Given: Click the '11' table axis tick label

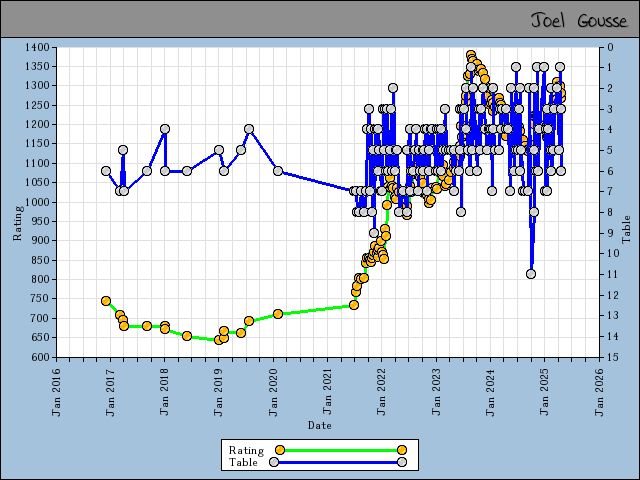Looking at the screenshot, I should coord(613,274).
